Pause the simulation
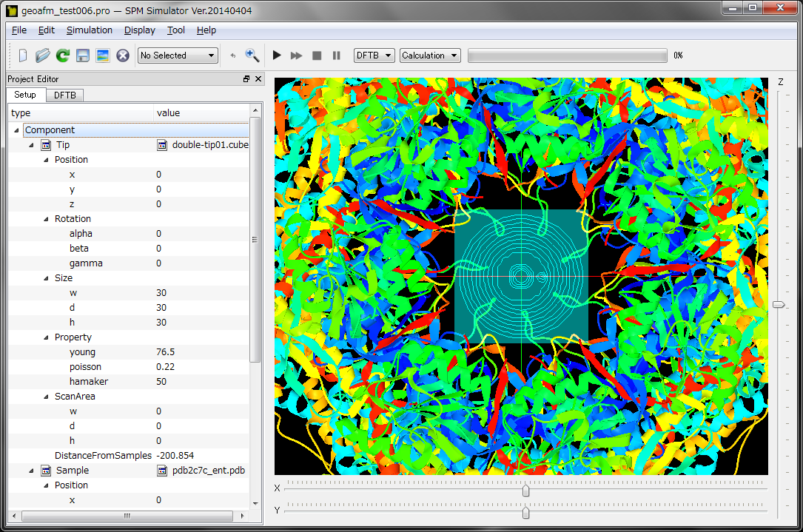803x532 pixels. tap(337, 55)
